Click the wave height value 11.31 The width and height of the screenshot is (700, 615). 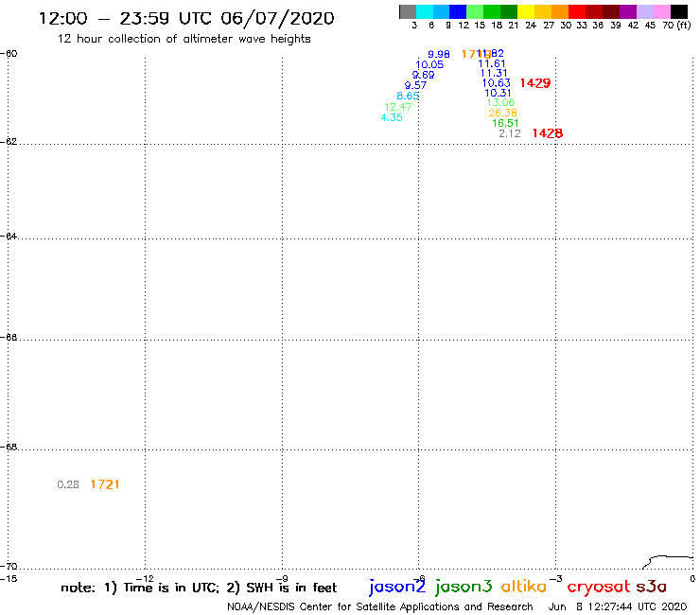[x=494, y=73]
